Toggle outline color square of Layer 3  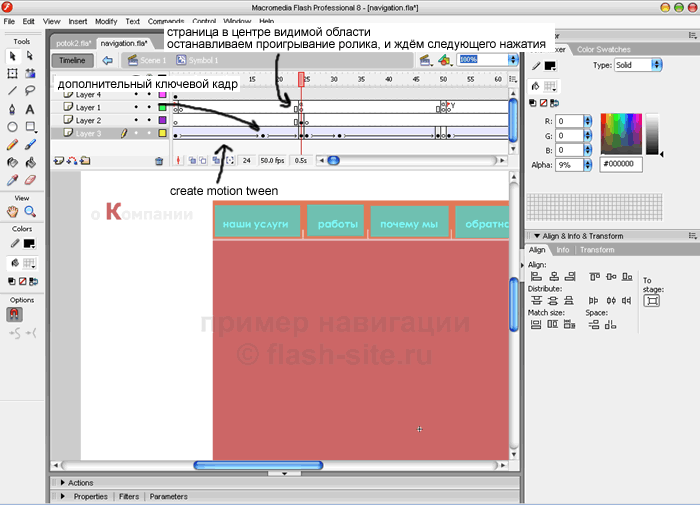(162, 133)
